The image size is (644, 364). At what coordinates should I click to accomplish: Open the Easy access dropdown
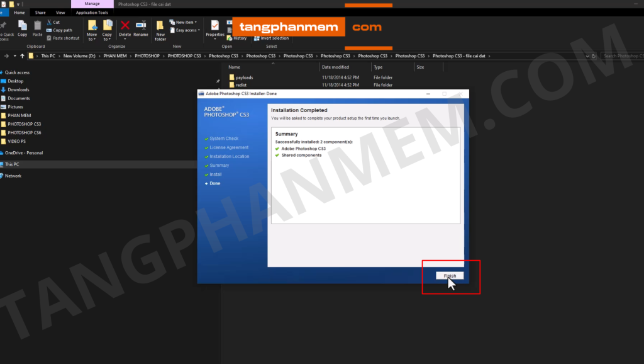pyautogui.click(x=187, y=30)
